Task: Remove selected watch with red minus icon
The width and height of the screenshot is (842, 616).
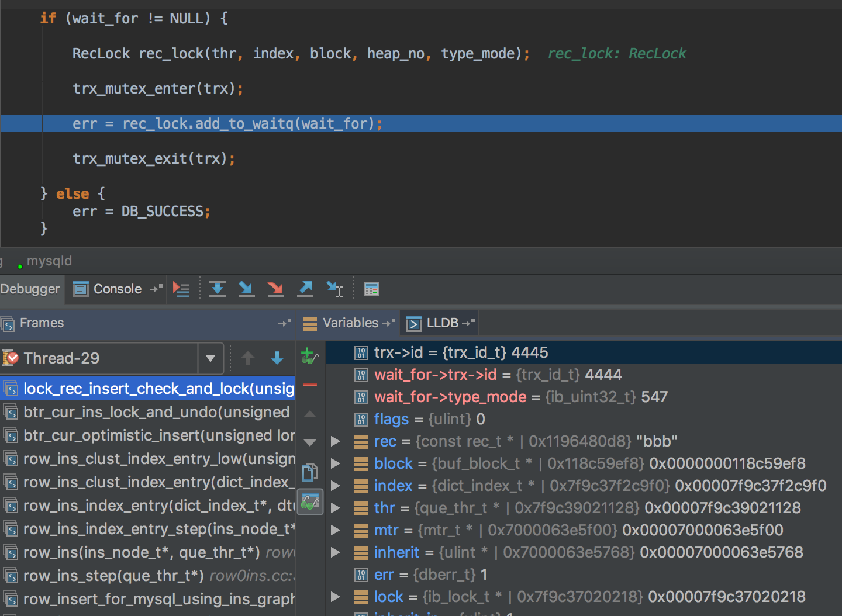Action: point(310,385)
